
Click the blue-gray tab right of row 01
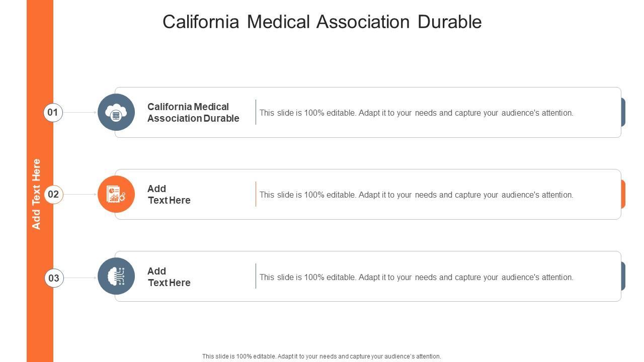tap(623, 112)
